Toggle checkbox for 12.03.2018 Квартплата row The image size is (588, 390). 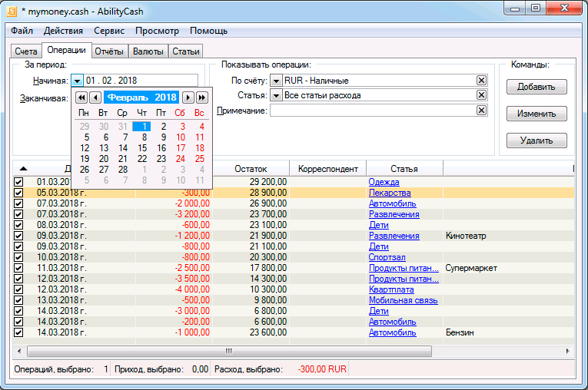18,289
